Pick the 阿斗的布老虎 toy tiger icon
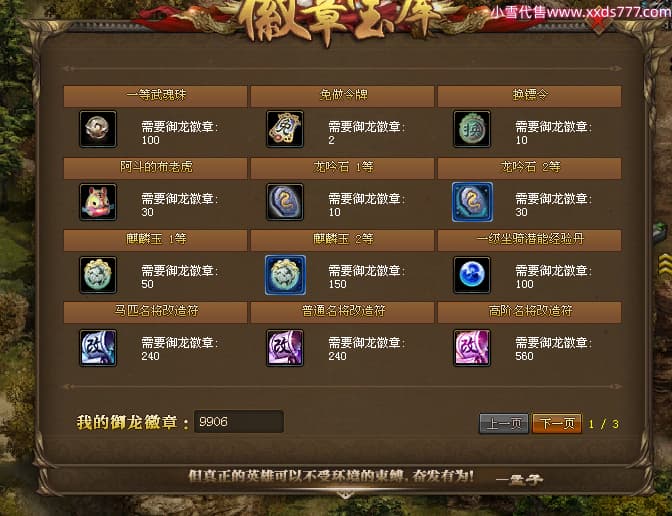 [98, 202]
